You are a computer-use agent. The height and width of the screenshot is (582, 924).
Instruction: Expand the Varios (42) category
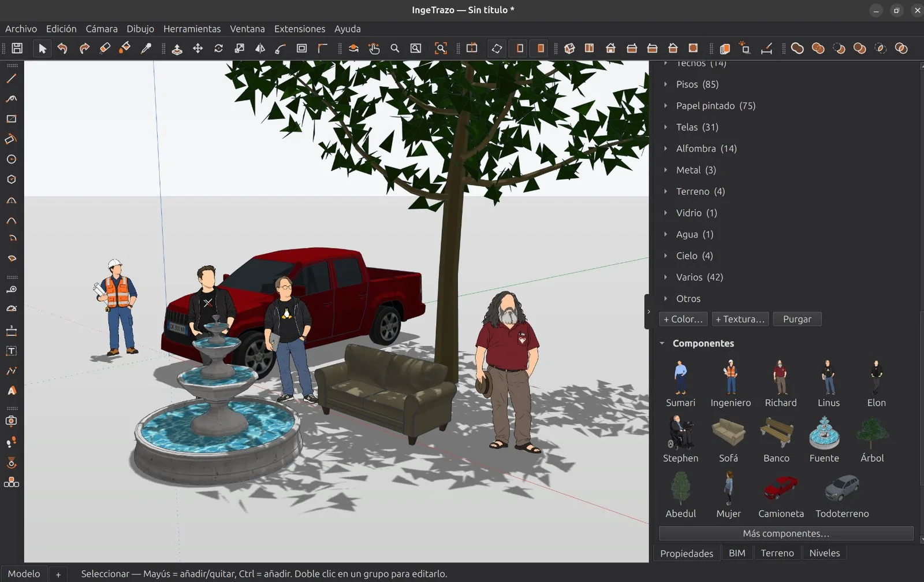tap(665, 277)
